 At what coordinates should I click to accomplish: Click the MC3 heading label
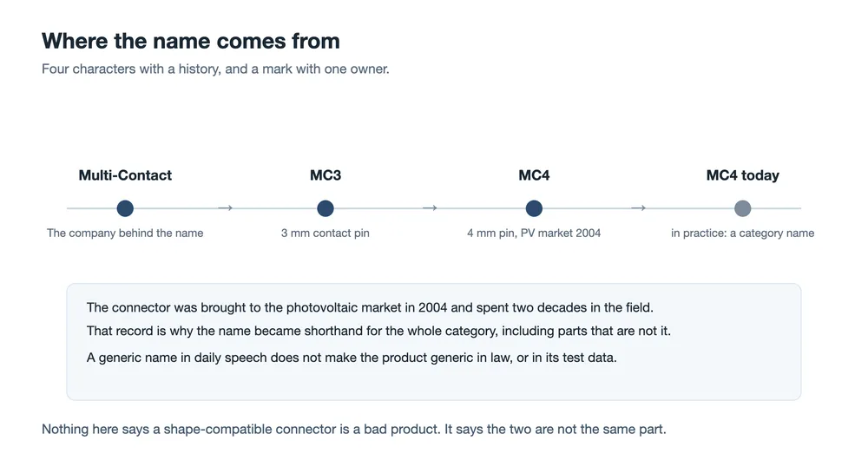click(325, 175)
